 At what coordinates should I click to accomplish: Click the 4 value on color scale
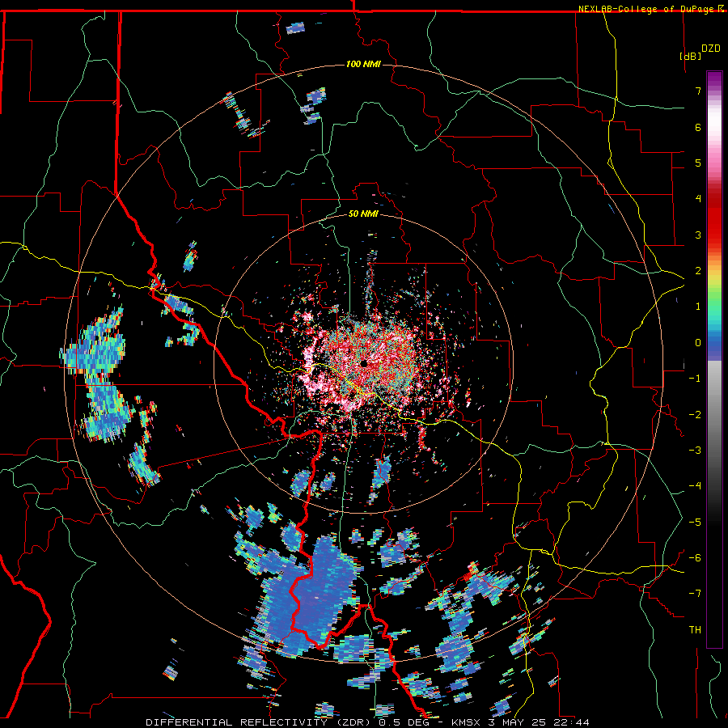698,199
